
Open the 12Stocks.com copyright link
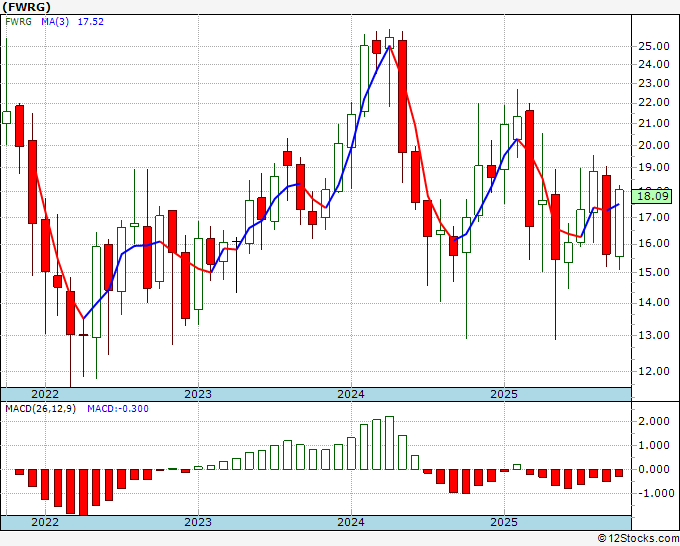click(x=638, y=539)
